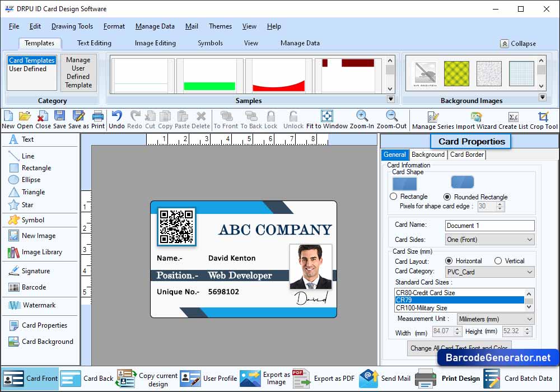Image resolution: width=560 pixels, height=392 pixels.
Task: Select the Rounded Rectangle card shape
Action: pos(447,197)
